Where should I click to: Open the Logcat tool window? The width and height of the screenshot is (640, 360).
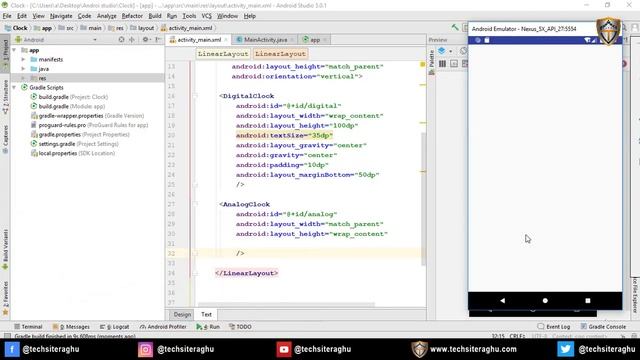pyautogui.click(x=114, y=327)
